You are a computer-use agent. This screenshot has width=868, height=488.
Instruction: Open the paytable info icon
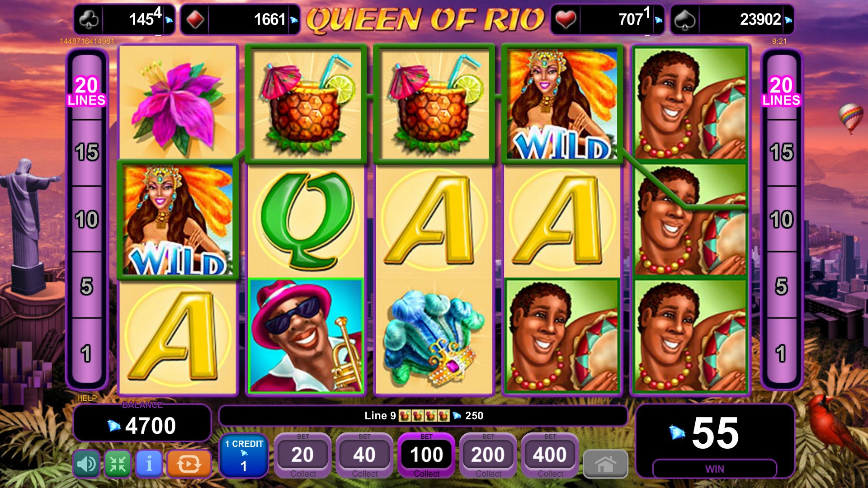coord(149,464)
